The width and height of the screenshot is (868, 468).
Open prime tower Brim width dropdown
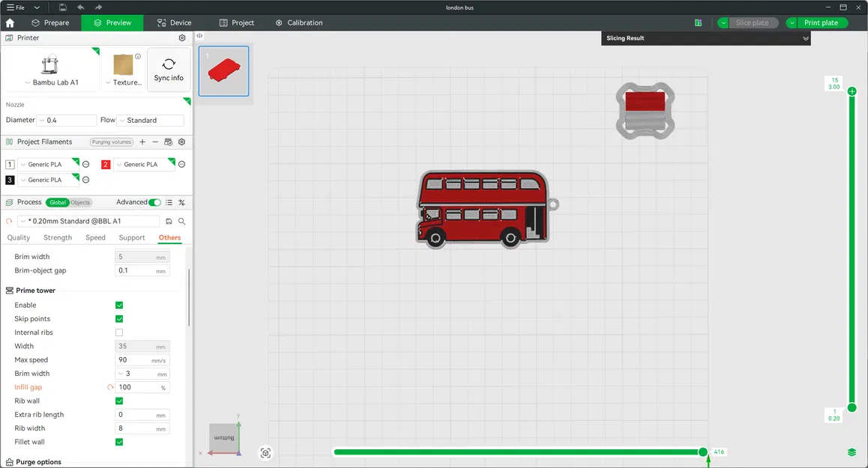[142, 374]
